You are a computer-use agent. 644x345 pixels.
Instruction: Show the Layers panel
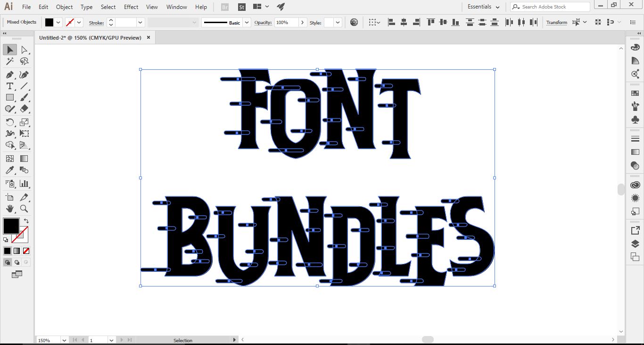pyautogui.click(x=635, y=244)
